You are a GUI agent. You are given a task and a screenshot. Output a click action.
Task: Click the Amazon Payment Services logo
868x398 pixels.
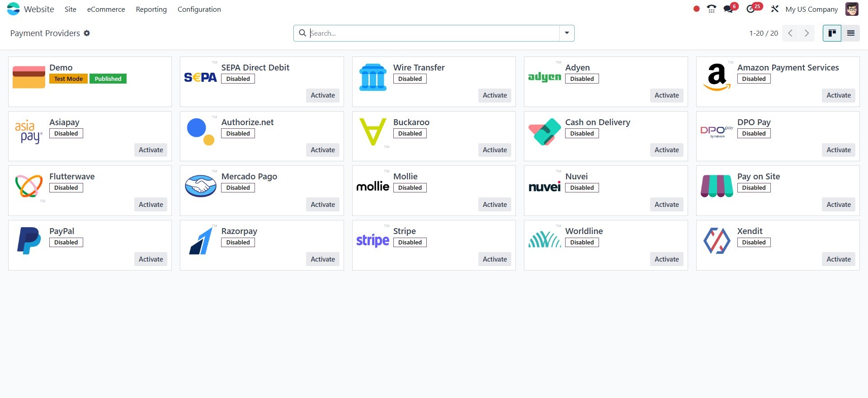(717, 77)
